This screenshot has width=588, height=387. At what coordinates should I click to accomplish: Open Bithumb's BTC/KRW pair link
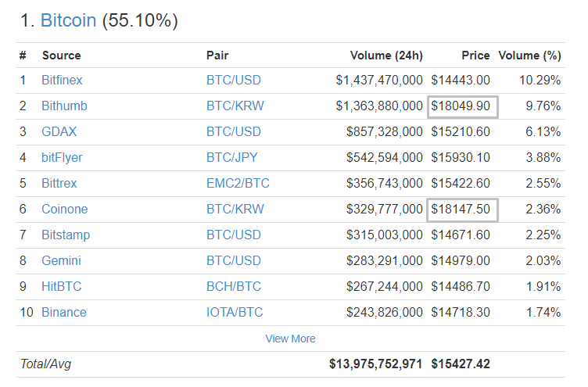[235, 106]
